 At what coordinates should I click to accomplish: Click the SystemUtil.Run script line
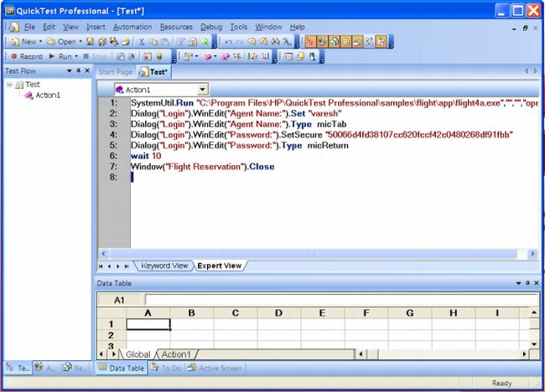pos(335,103)
